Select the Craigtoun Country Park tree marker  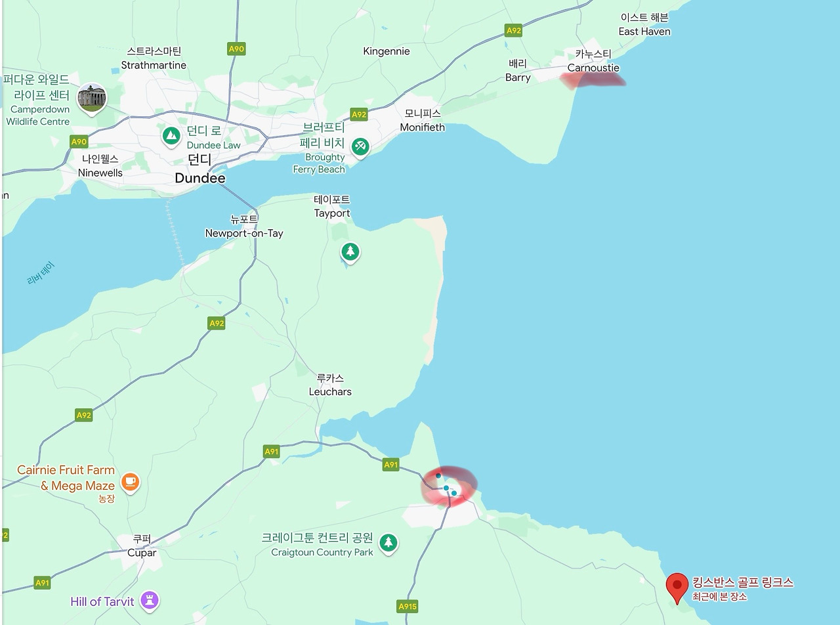pyautogui.click(x=388, y=542)
